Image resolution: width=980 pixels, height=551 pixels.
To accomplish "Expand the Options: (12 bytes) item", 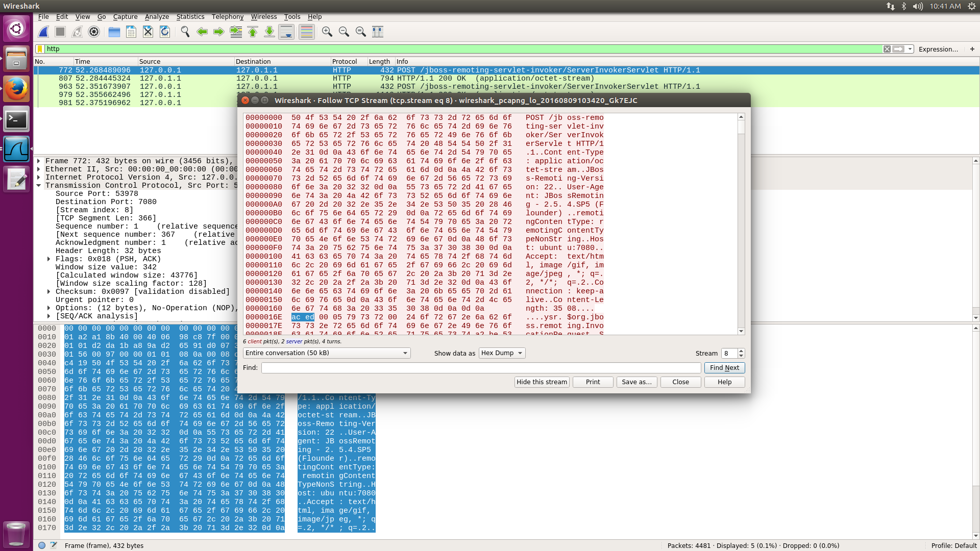I will click(49, 308).
